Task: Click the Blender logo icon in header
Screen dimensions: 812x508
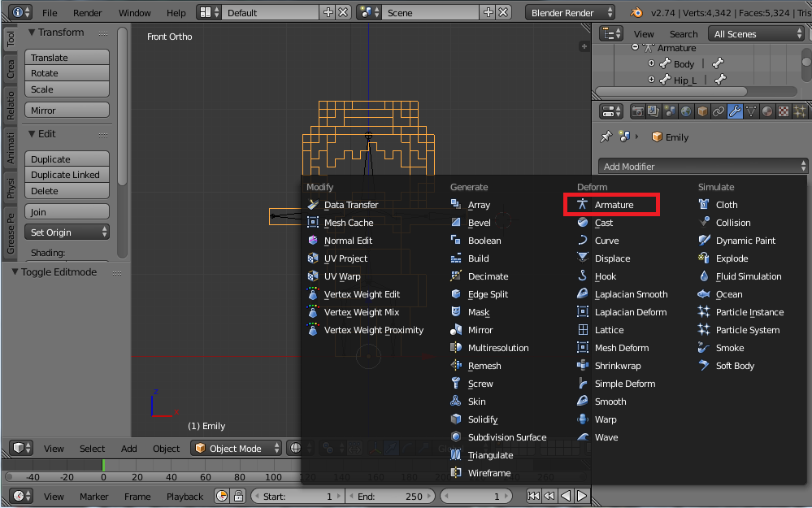Action: pos(636,12)
